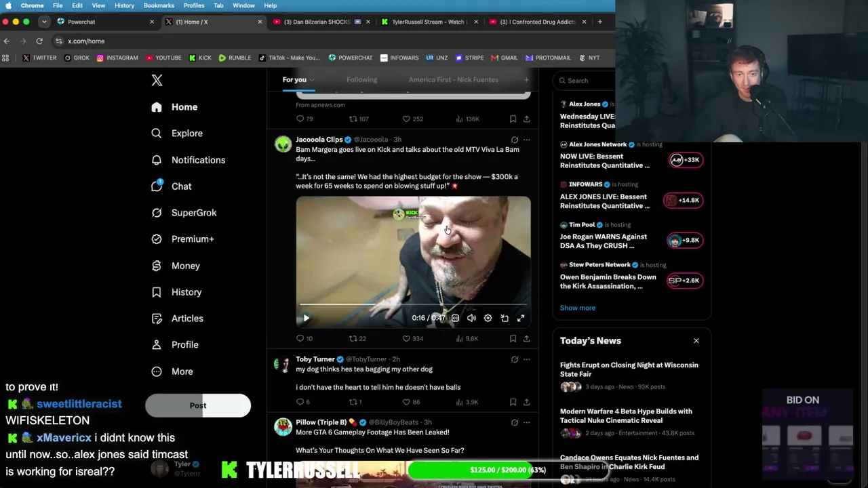The width and height of the screenshot is (868, 488).
Task: Open Chat in the X sidebar
Action: click(172, 186)
